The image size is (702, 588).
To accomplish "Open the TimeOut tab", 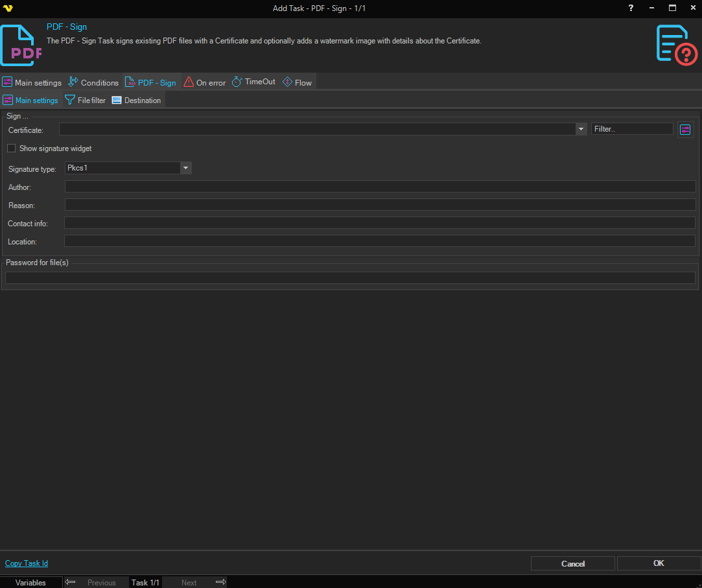I will click(253, 82).
